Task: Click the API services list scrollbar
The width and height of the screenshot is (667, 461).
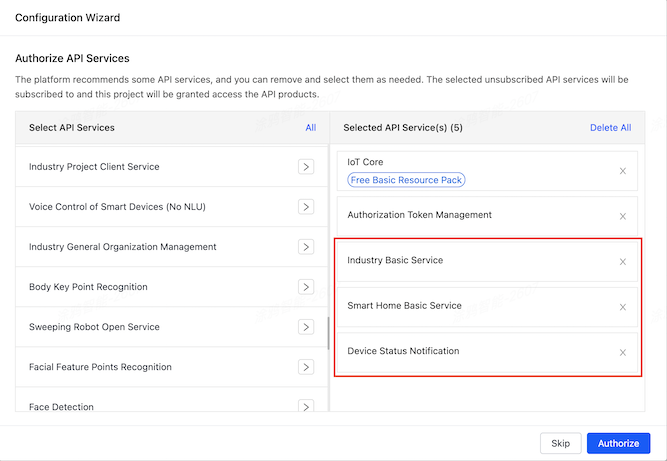Action: coord(326,332)
